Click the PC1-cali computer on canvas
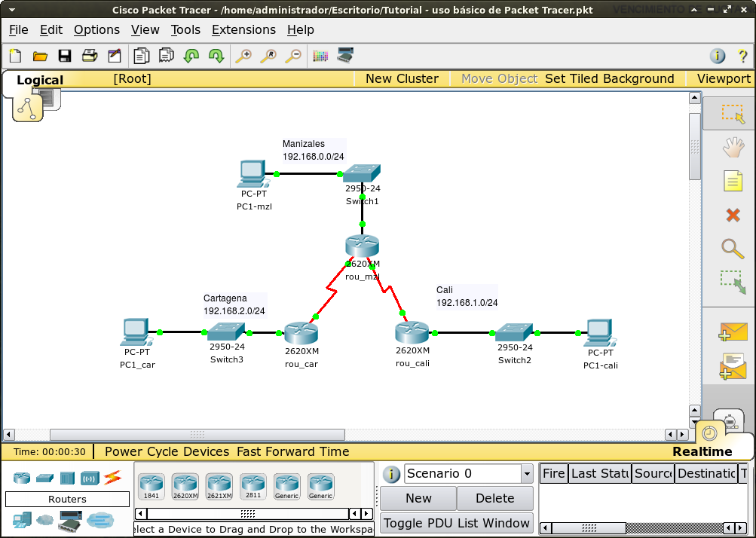 (598, 332)
